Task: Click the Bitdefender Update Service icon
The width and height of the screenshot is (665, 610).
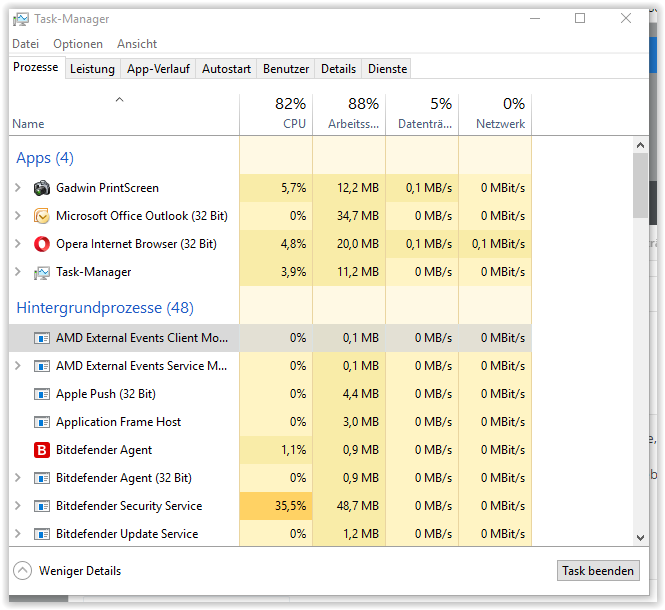Action: click(42, 534)
